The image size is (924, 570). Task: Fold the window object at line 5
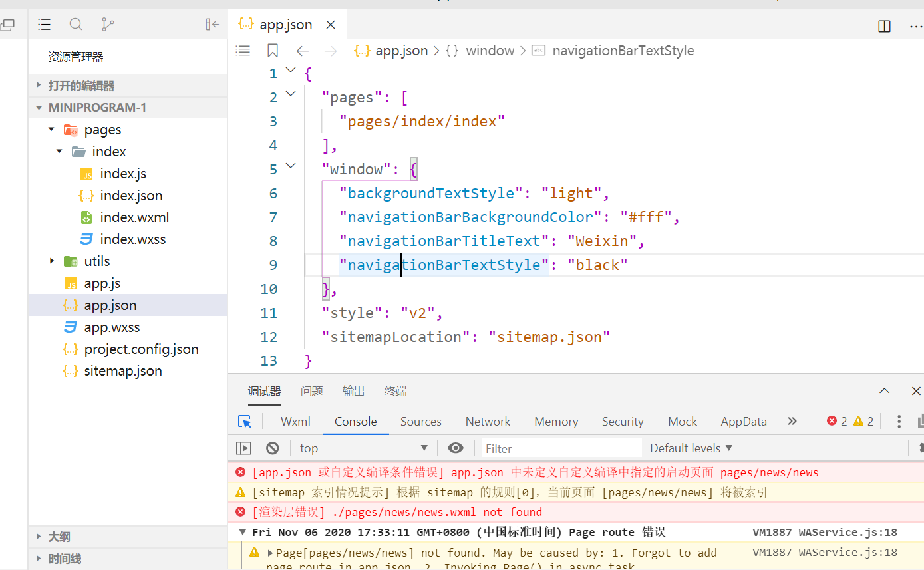point(291,166)
